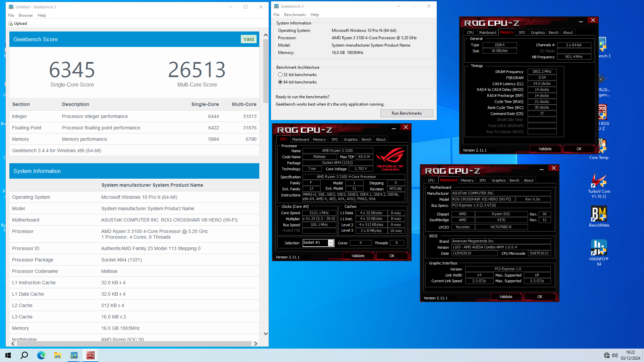Switch to SPD tab in CPU tab CPU-Z window

point(334,139)
